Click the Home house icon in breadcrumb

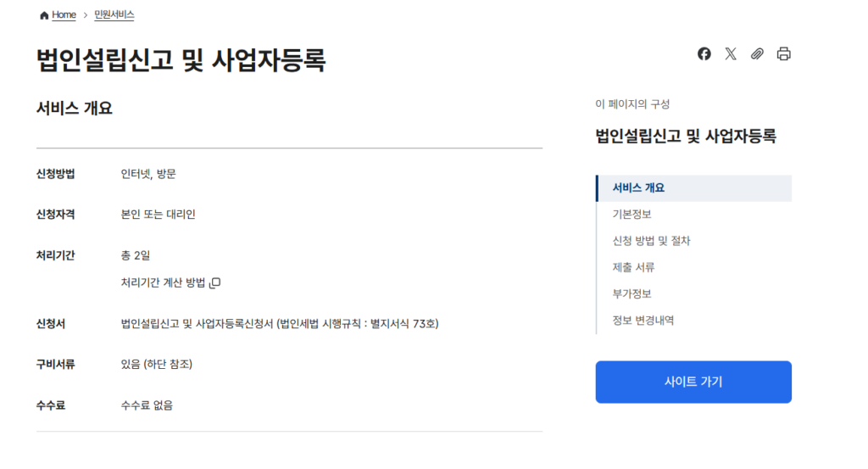[x=44, y=15]
